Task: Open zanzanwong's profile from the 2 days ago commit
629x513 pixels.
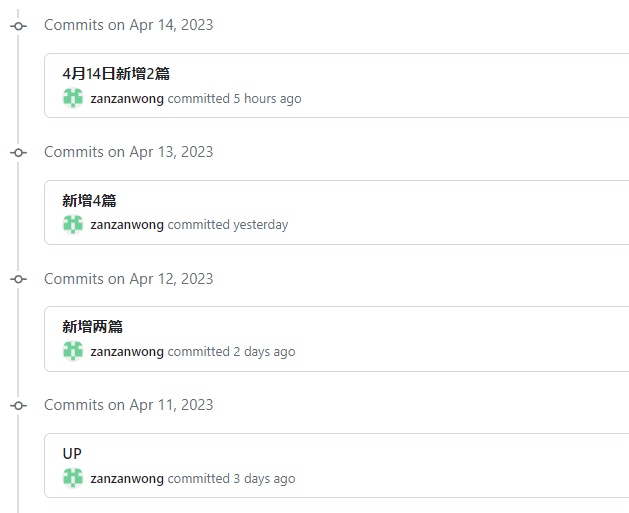Action: (127, 352)
